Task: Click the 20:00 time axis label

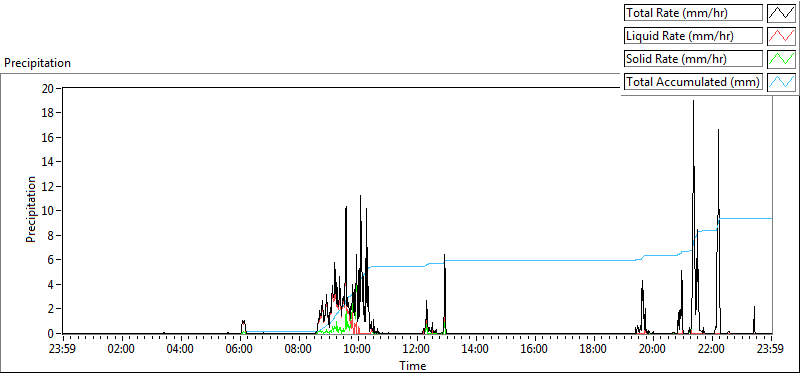Action: pyautogui.click(x=653, y=350)
